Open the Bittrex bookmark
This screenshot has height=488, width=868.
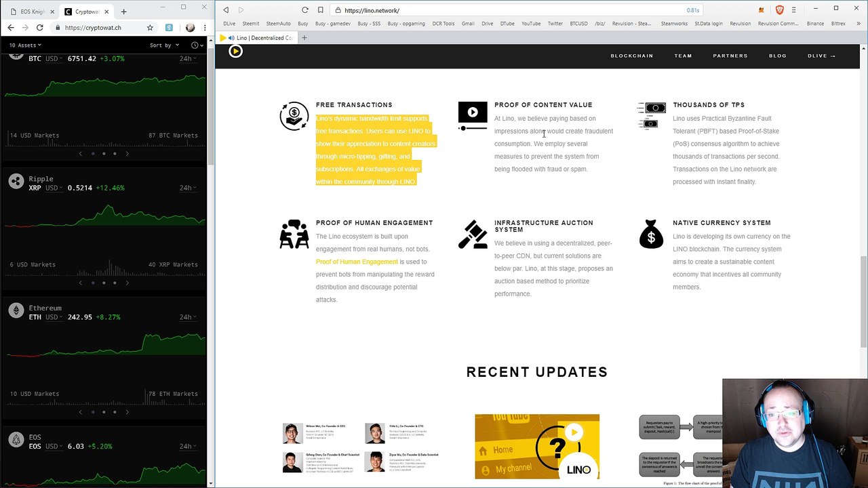[838, 24]
